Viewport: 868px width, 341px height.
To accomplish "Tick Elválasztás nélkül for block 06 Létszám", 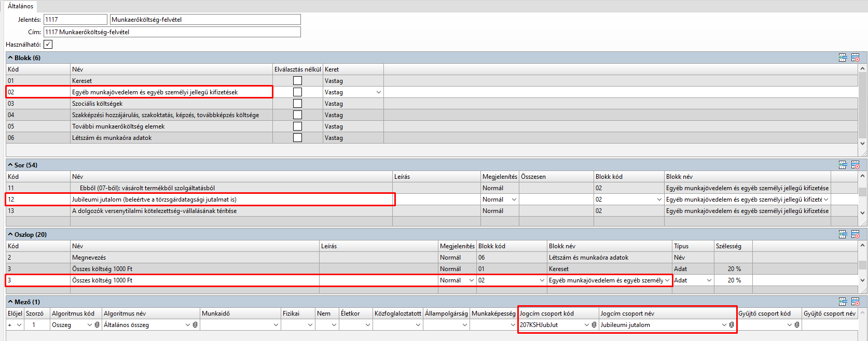I will click(x=297, y=138).
